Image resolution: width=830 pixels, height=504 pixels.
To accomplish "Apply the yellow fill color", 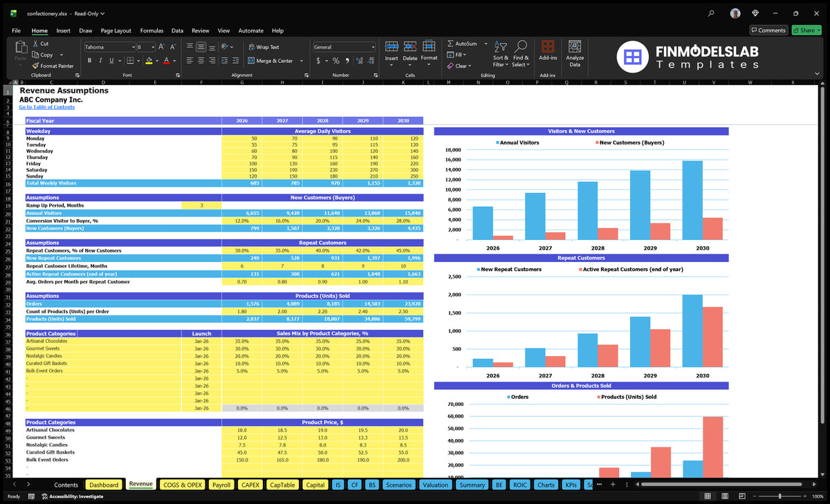I will click(x=149, y=61).
